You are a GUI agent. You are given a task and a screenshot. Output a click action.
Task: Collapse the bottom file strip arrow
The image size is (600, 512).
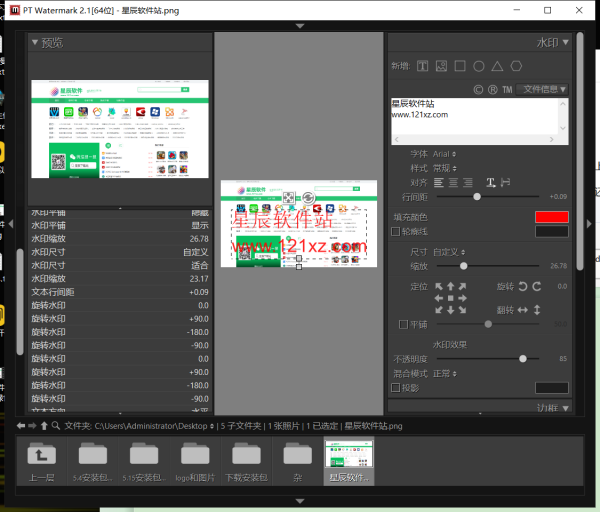(x=300, y=501)
